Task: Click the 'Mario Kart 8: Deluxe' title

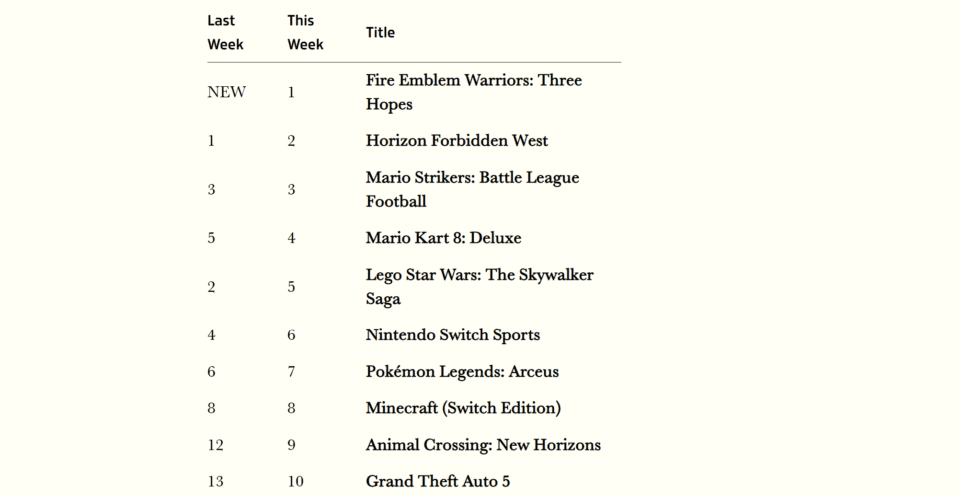Action: coord(444,238)
